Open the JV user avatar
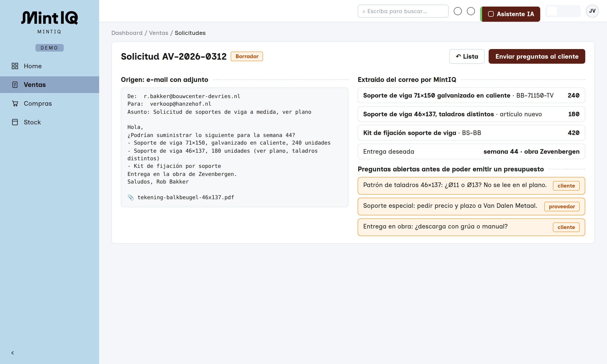 pyautogui.click(x=592, y=11)
